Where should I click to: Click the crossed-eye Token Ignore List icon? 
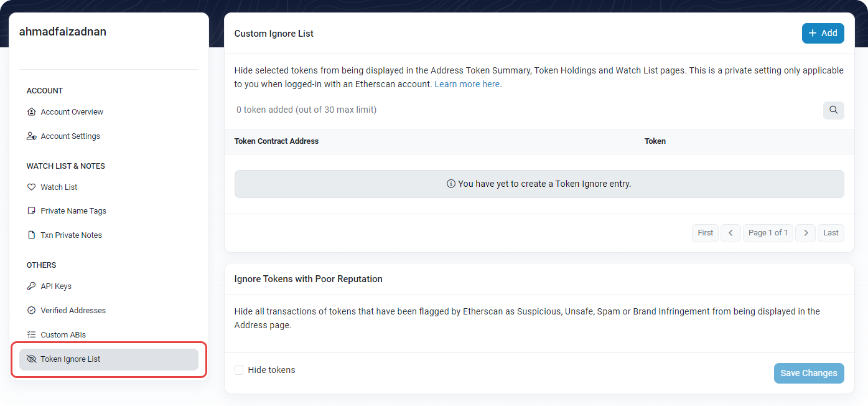(32, 359)
